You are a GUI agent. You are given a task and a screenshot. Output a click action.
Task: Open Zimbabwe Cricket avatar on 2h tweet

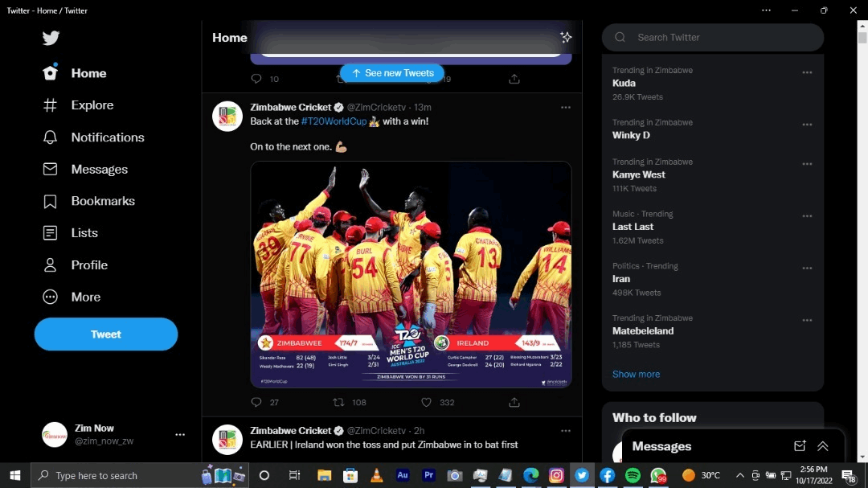coord(227,440)
